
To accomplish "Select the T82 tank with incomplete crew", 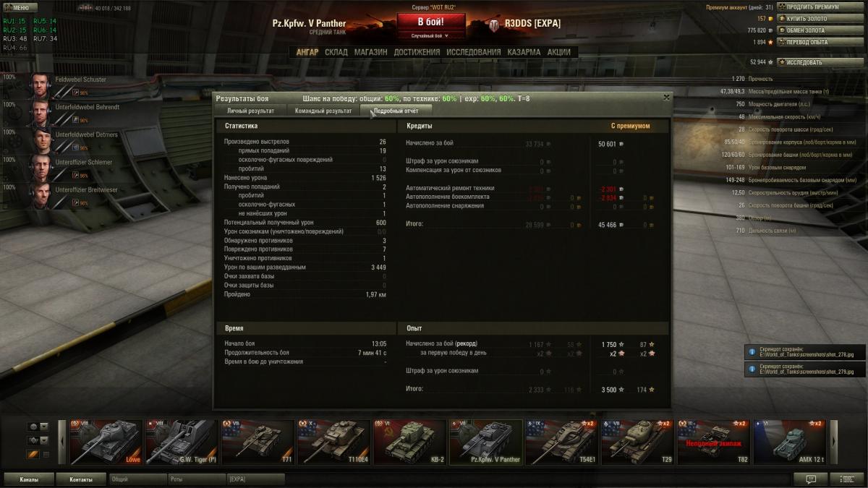I will [714, 442].
